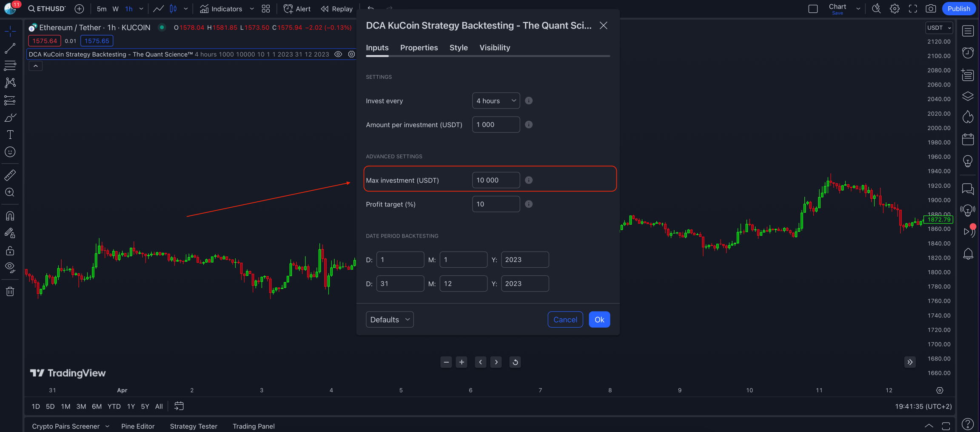
Task: Open the Invest every dropdown
Action: [x=496, y=101]
